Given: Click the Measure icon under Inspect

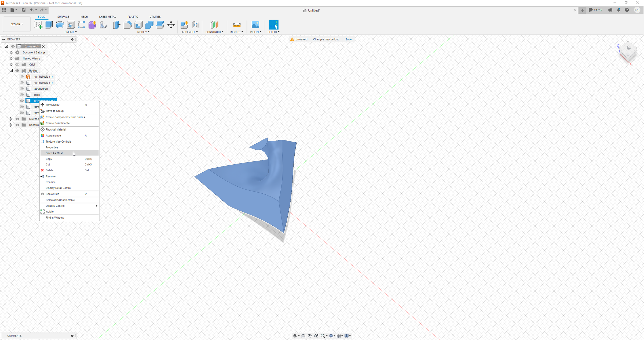Looking at the screenshot, I should coord(237,25).
